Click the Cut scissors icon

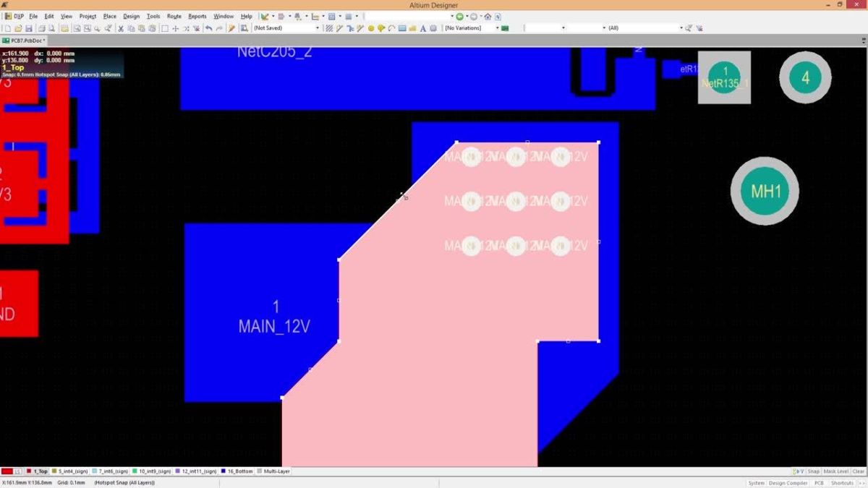pos(120,27)
